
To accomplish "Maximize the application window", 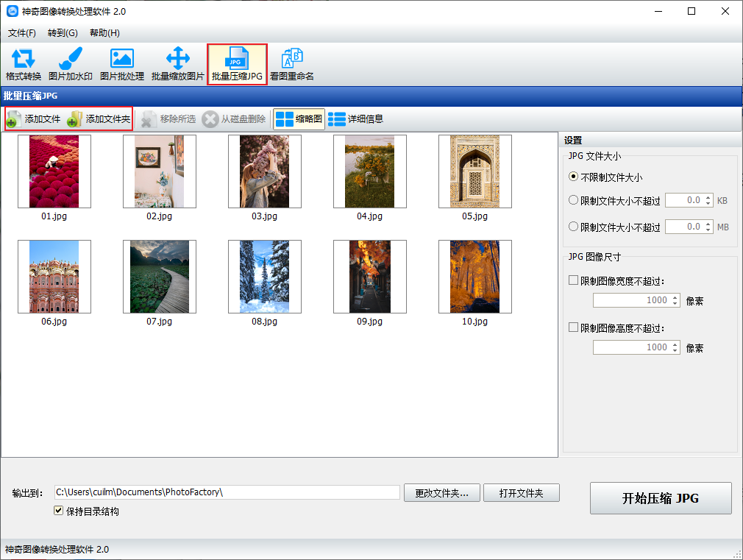I will (692, 11).
